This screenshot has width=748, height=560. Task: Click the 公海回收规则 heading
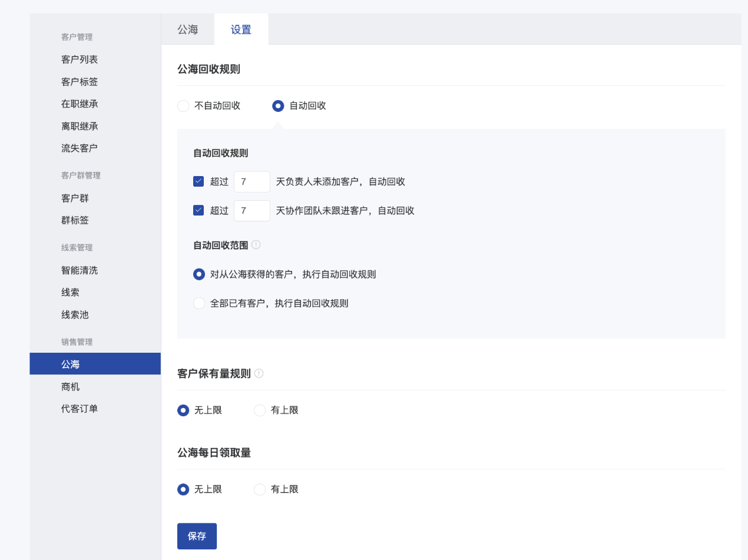[x=208, y=69]
